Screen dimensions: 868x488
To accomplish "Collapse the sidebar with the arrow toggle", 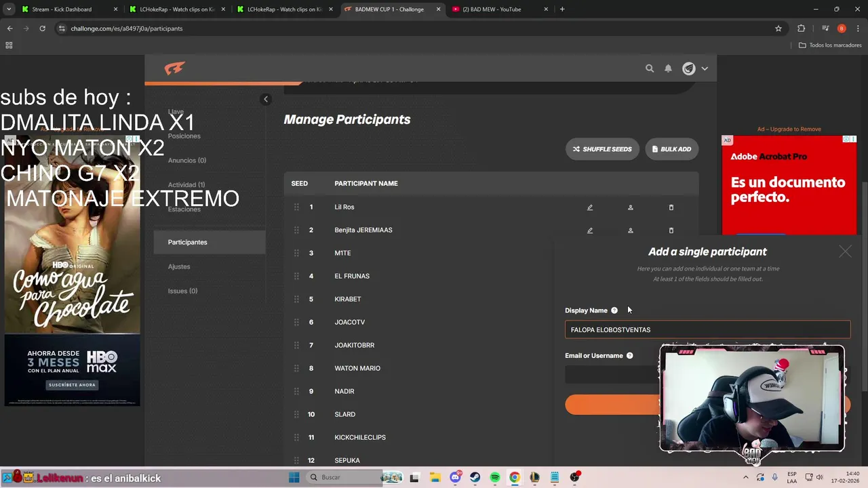I will coord(266,99).
